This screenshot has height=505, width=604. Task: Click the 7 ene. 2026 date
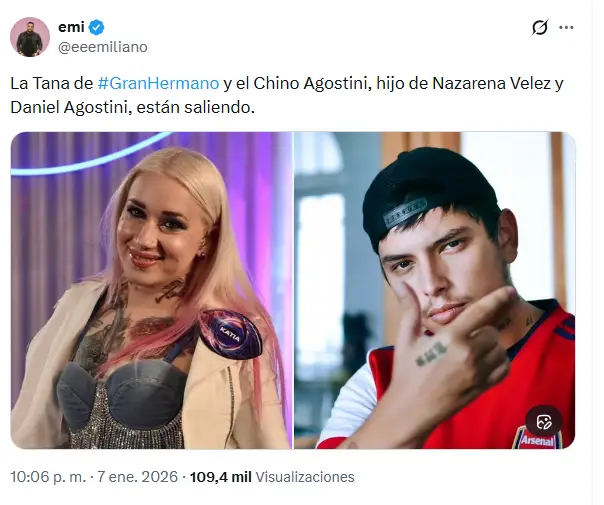coord(137,477)
